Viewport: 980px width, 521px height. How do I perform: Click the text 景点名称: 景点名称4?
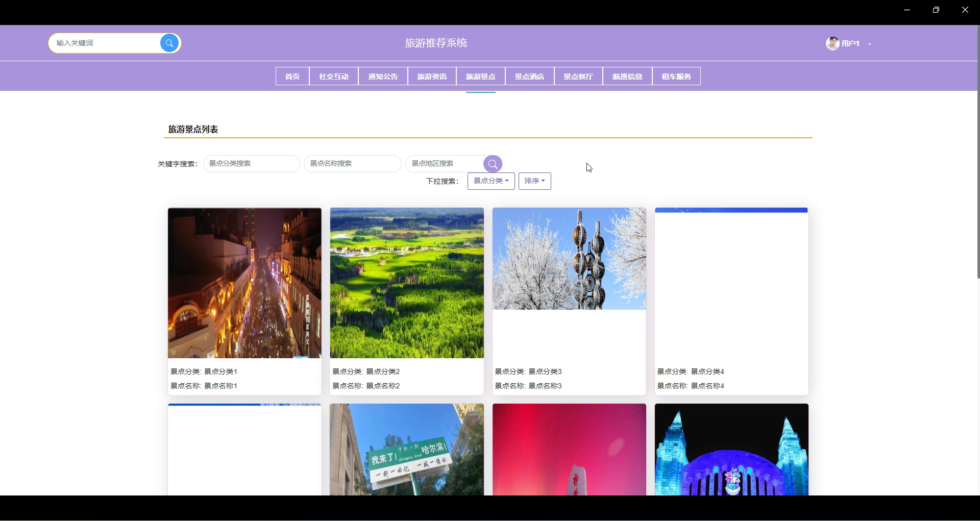pos(691,386)
